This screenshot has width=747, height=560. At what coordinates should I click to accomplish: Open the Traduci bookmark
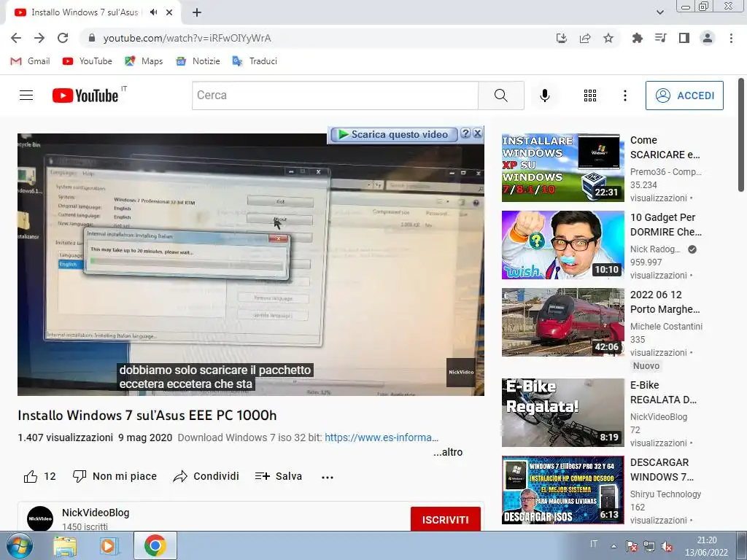click(255, 61)
